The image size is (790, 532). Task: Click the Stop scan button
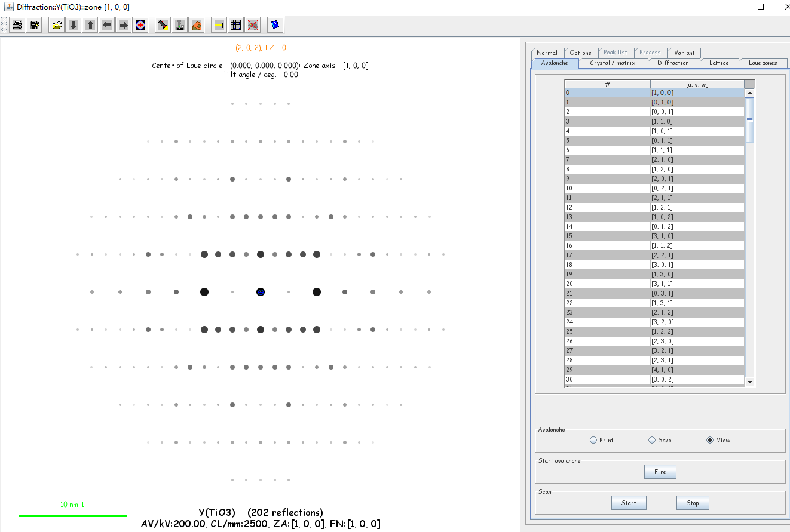coord(693,503)
